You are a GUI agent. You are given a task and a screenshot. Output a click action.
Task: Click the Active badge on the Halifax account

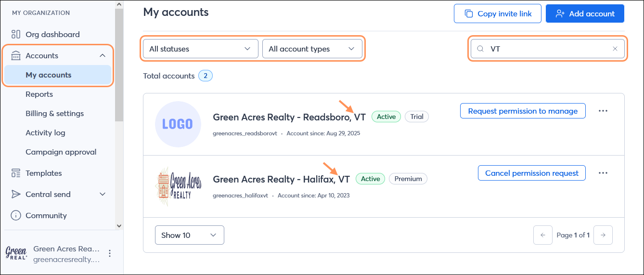click(x=370, y=179)
